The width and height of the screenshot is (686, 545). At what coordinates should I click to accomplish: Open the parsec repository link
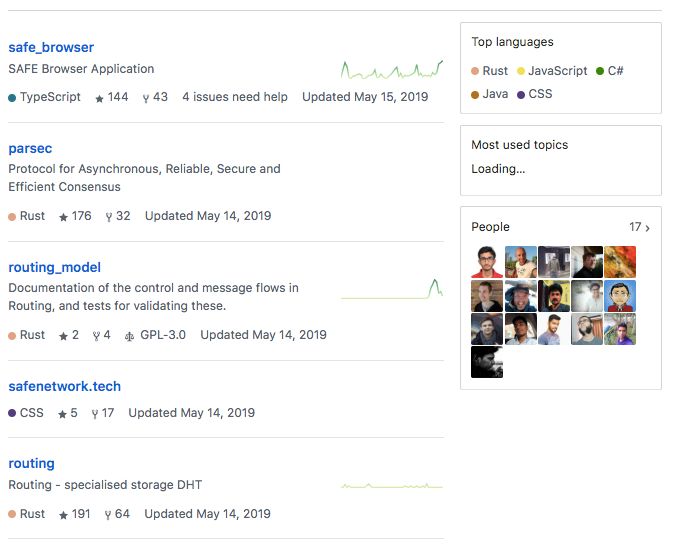pyautogui.click(x=30, y=148)
